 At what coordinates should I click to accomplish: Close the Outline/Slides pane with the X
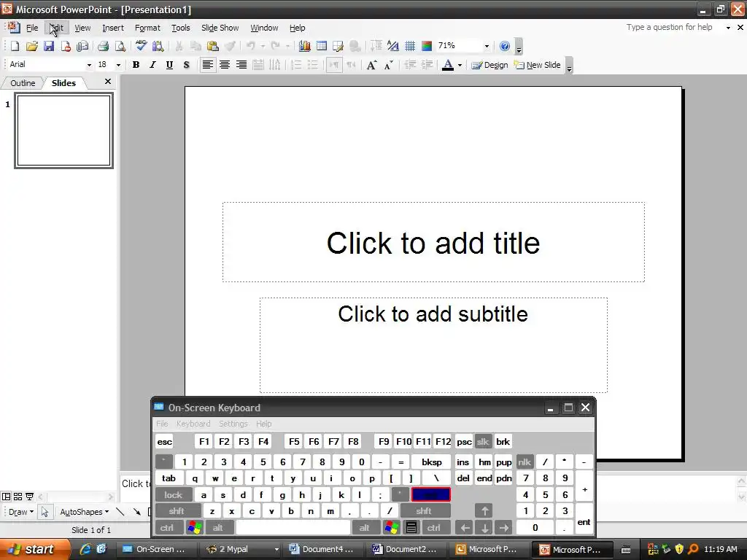[x=108, y=82]
